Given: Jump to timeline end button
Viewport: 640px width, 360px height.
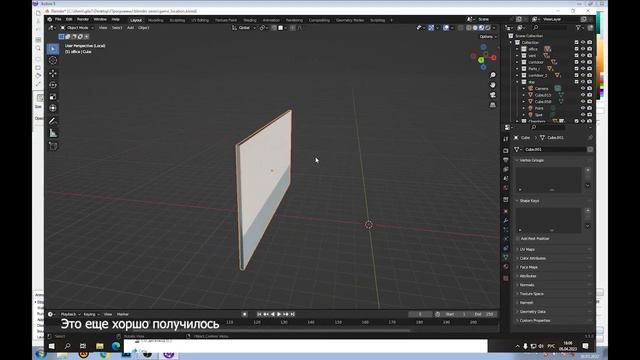Looking at the screenshot, I should coord(293,314).
